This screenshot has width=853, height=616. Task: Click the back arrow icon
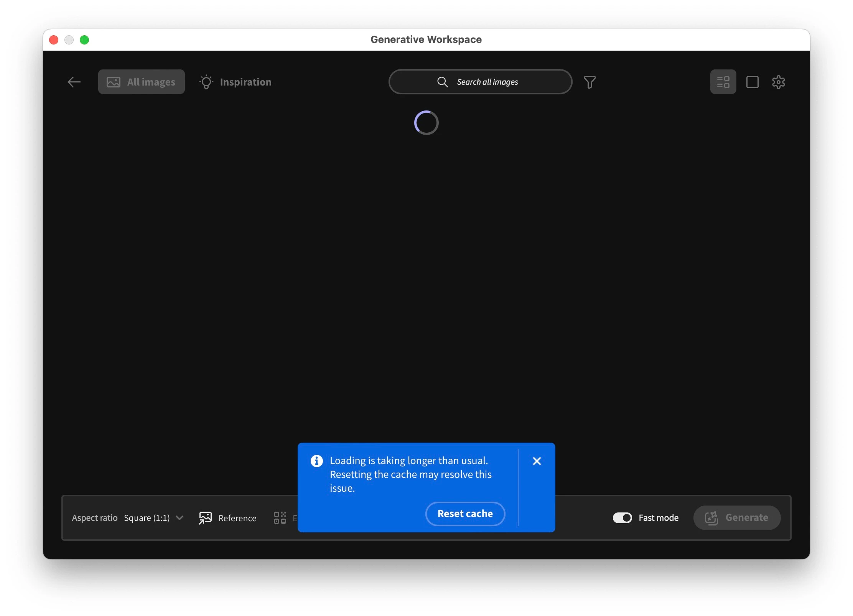[x=74, y=82]
